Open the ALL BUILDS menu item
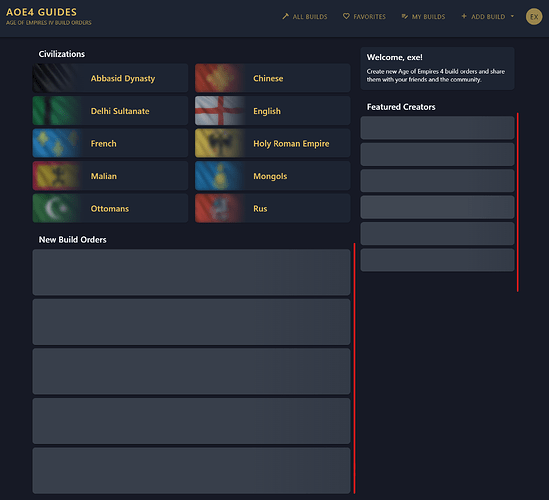The width and height of the screenshot is (549, 500). (305, 16)
